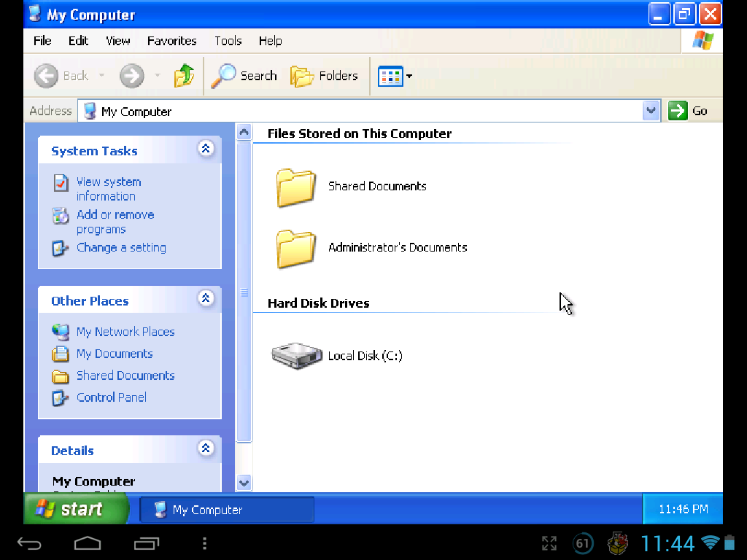Go up one folder level icon
The width and height of the screenshot is (747, 560).
[x=185, y=75]
